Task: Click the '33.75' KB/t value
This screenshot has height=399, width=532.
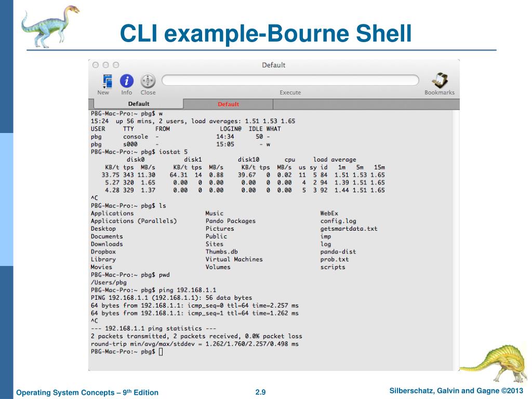Action: [x=110, y=175]
